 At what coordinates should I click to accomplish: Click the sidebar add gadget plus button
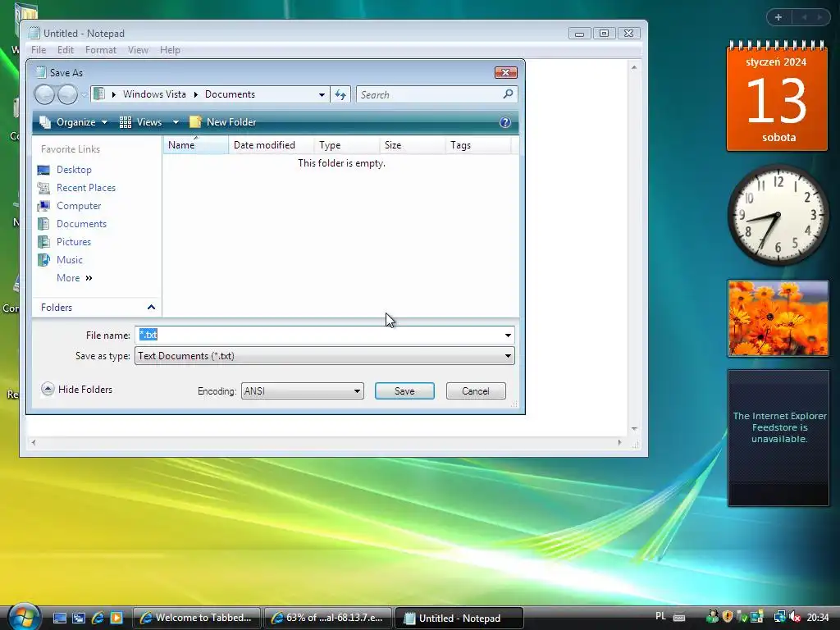pyautogui.click(x=778, y=17)
